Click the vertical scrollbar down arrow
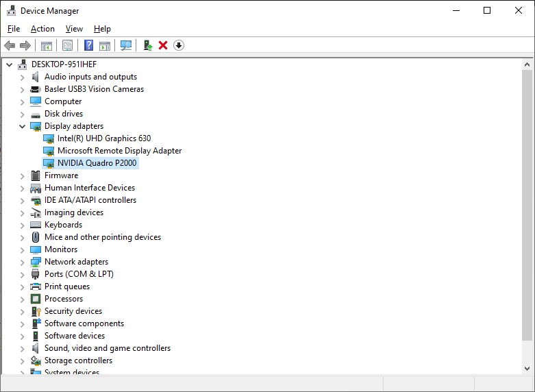Image resolution: width=535 pixels, height=392 pixels. [x=527, y=368]
